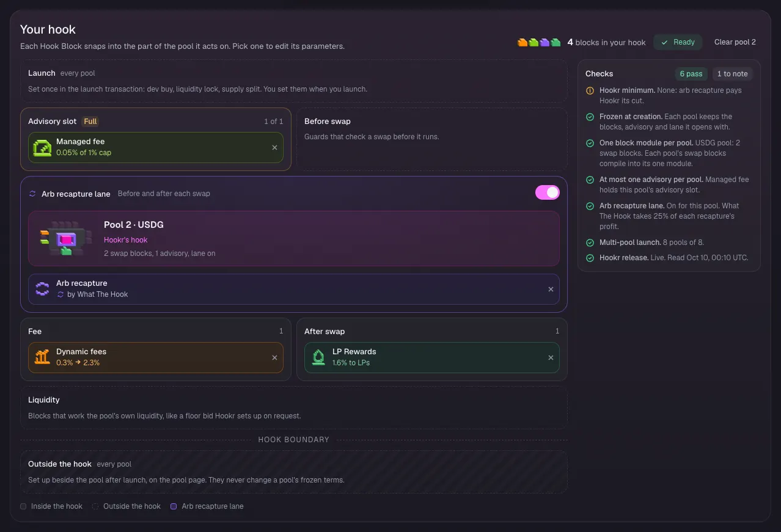Click the "1 to note" badge in Checks
The width and height of the screenshot is (781, 532).
[x=732, y=74]
